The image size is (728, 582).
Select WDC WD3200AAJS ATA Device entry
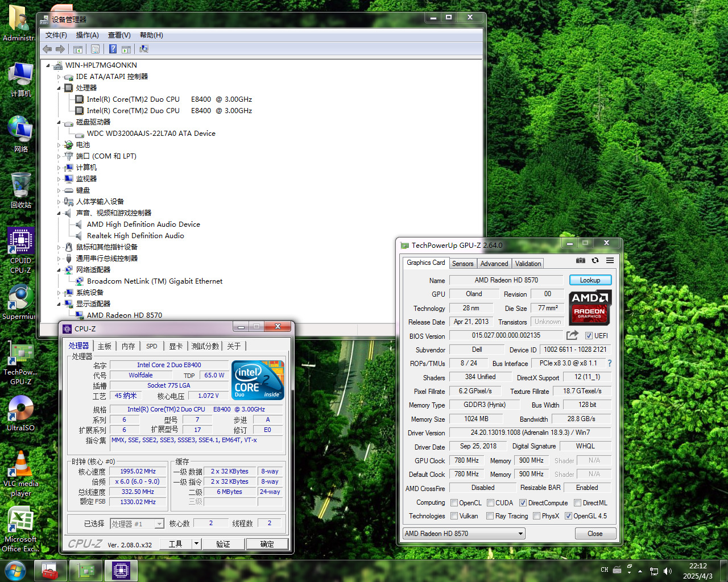click(x=151, y=134)
